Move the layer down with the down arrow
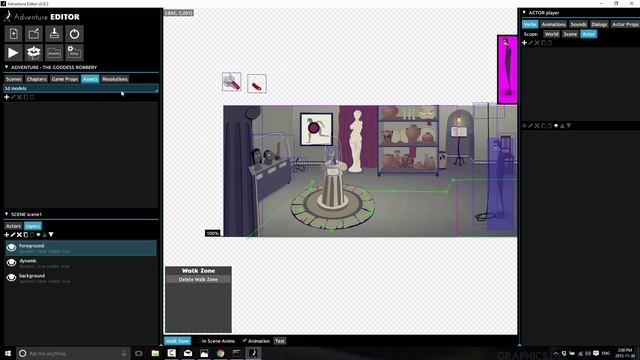The width and height of the screenshot is (640, 360). click(x=51, y=235)
